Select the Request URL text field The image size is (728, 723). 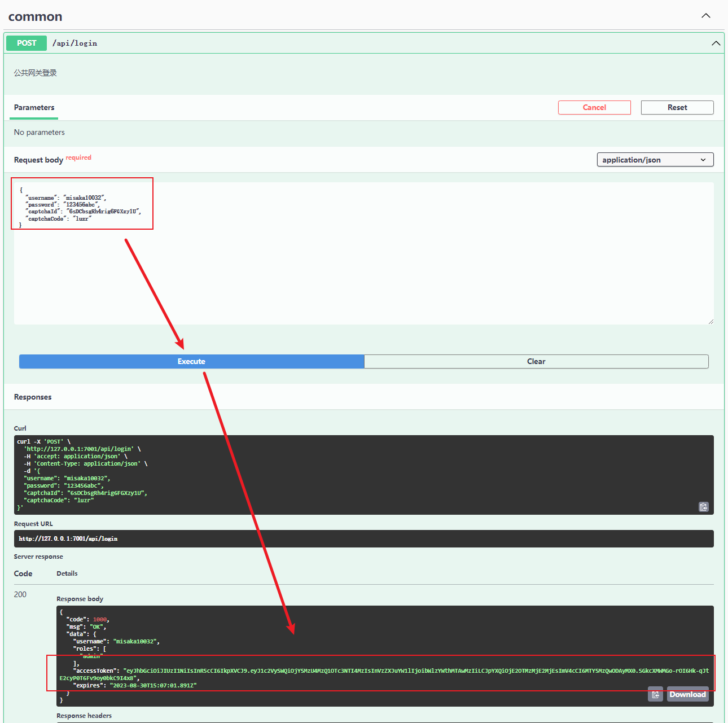pyautogui.click(x=363, y=538)
